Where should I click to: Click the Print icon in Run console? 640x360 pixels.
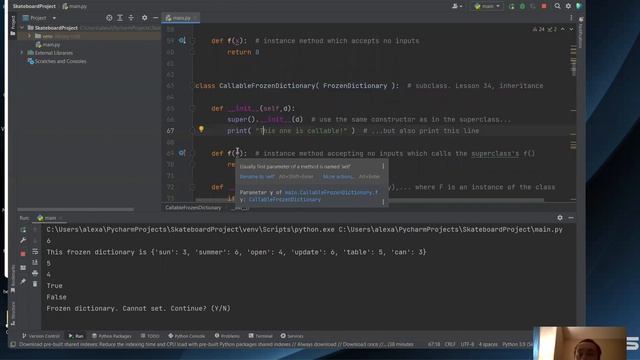point(35,273)
